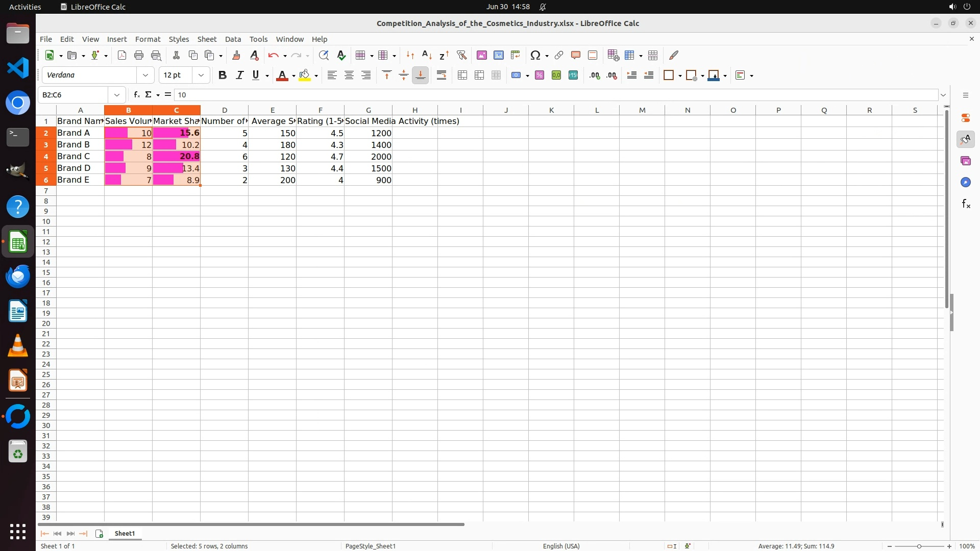The image size is (980, 551).
Task: Open the Styles menu
Action: (x=179, y=39)
